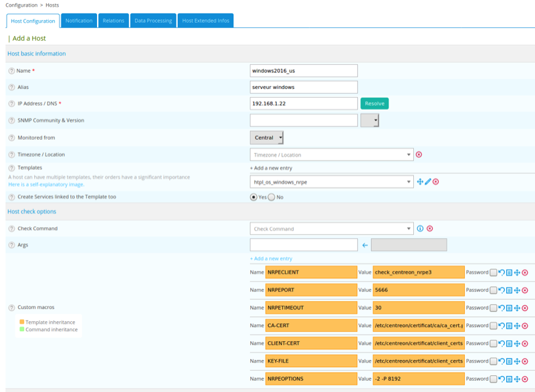
Task: Click help icon next to SNMP Community & Version
Action: (x=11, y=120)
